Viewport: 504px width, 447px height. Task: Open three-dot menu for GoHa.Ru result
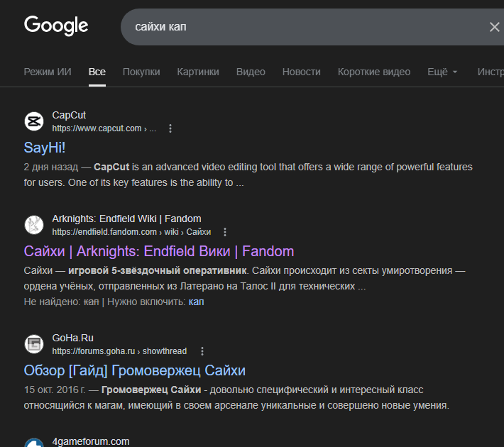202,351
